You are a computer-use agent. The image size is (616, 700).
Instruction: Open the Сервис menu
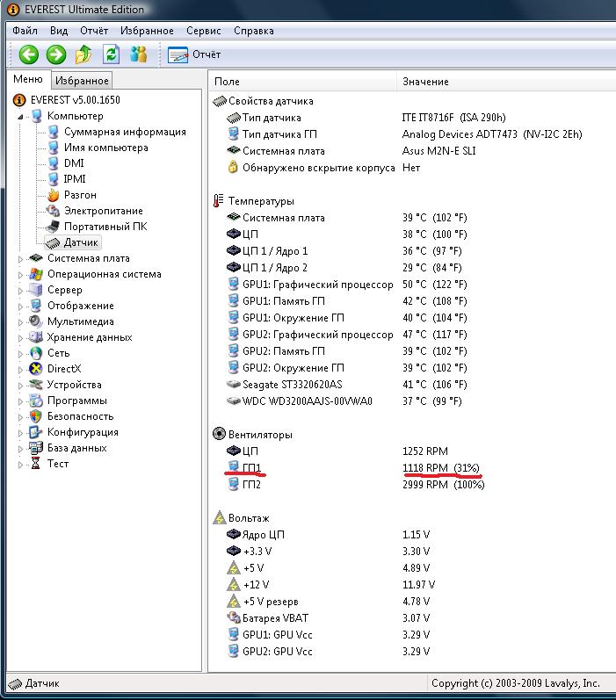[204, 31]
